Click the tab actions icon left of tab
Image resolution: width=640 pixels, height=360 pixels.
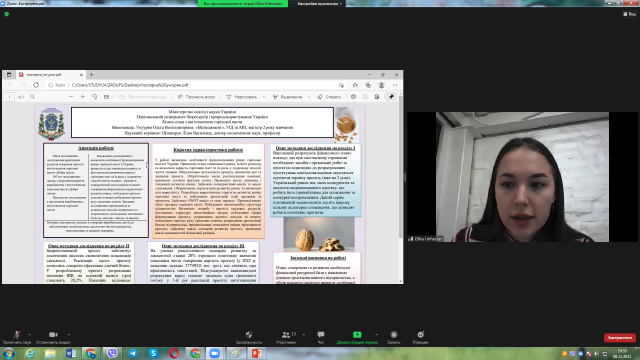(x=9, y=75)
